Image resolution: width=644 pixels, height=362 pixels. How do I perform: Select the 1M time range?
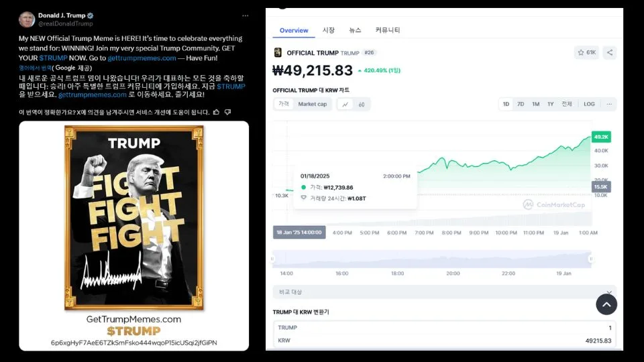pyautogui.click(x=535, y=105)
